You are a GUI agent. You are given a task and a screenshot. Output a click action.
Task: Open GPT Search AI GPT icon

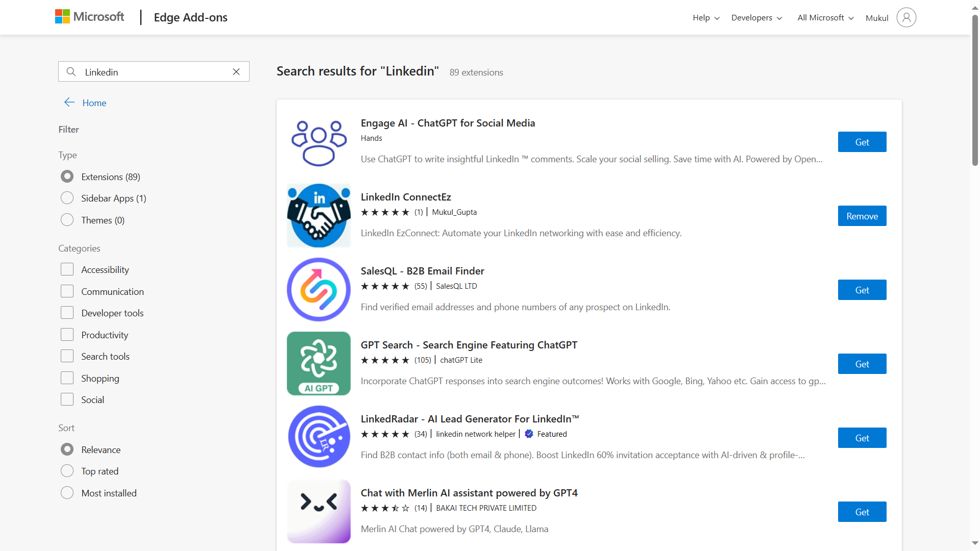pyautogui.click(x=318, y=364)
